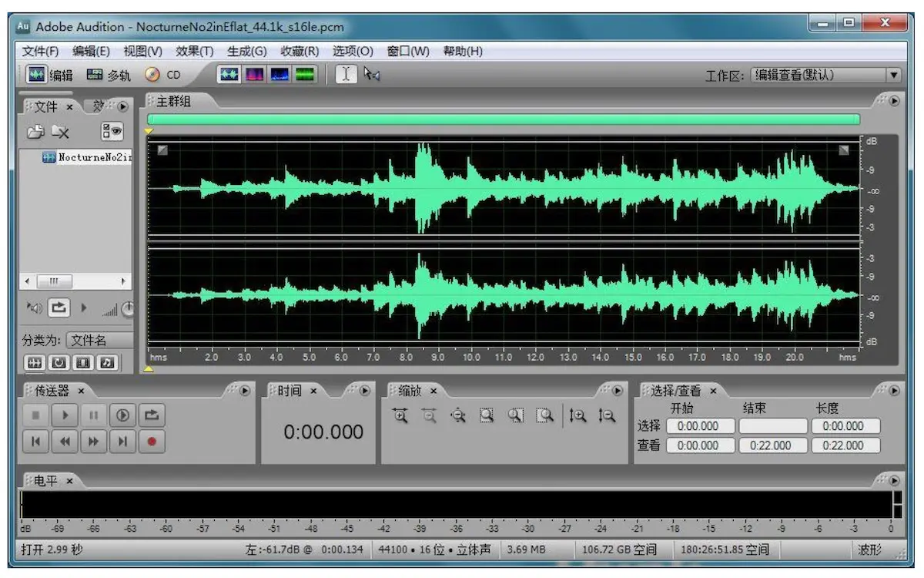Toggle show video files filter
The image size is (924, 578).
(82, 362)
